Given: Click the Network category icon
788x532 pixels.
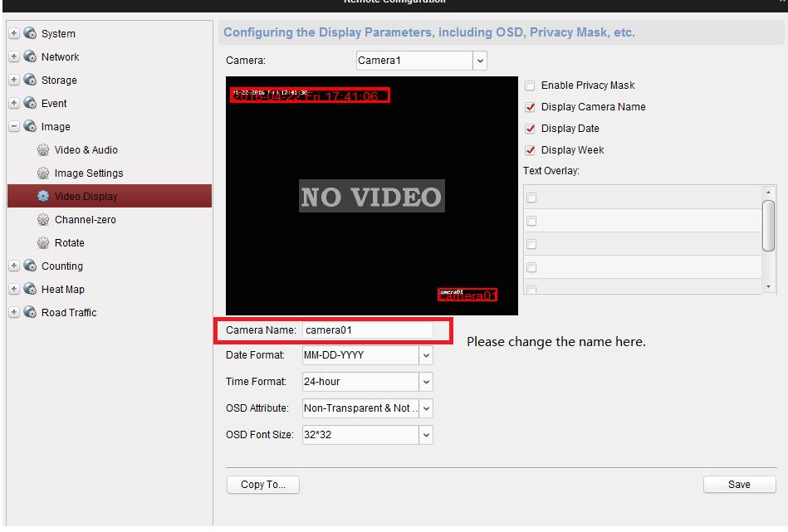Looking at the screenshot, I should point(31,57).
